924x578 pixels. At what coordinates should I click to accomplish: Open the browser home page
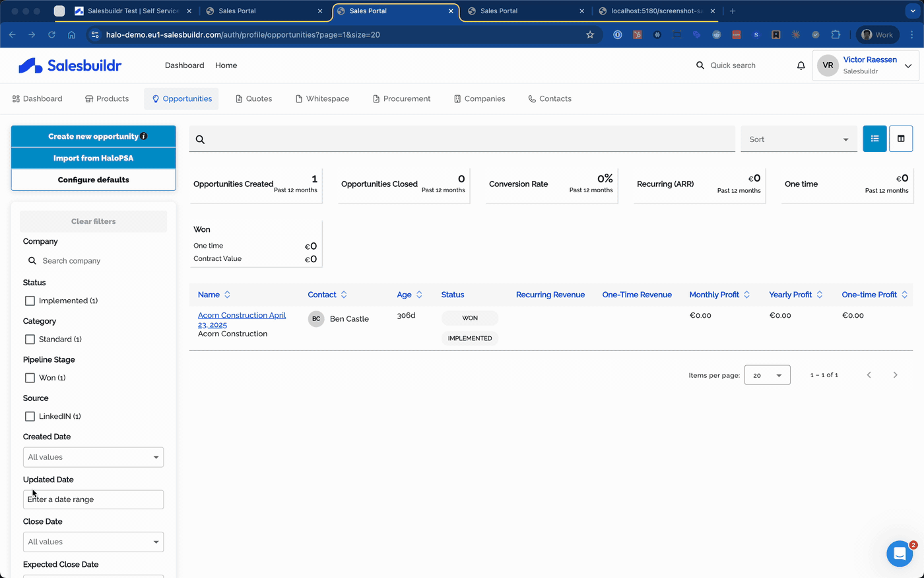click(71, 35)
